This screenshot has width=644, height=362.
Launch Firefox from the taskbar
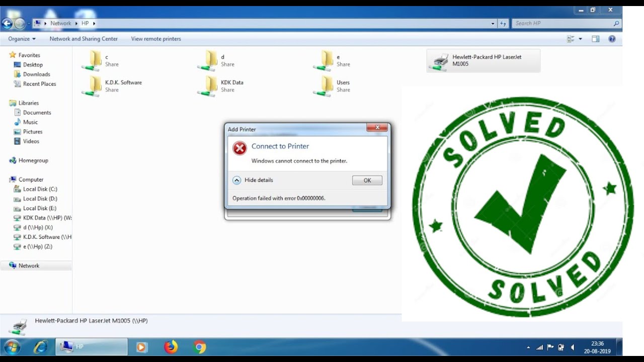pyautogui.click(x=171, y=347)
